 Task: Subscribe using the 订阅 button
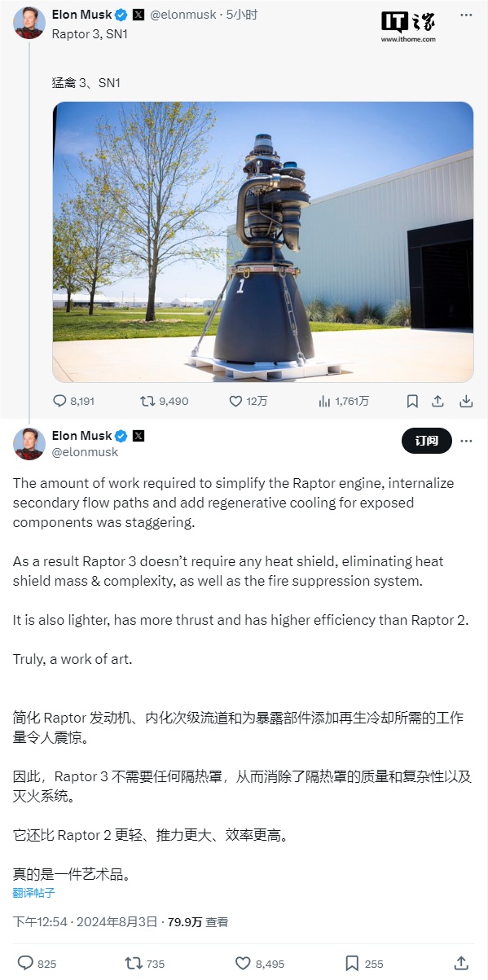(x=426, y=441)
